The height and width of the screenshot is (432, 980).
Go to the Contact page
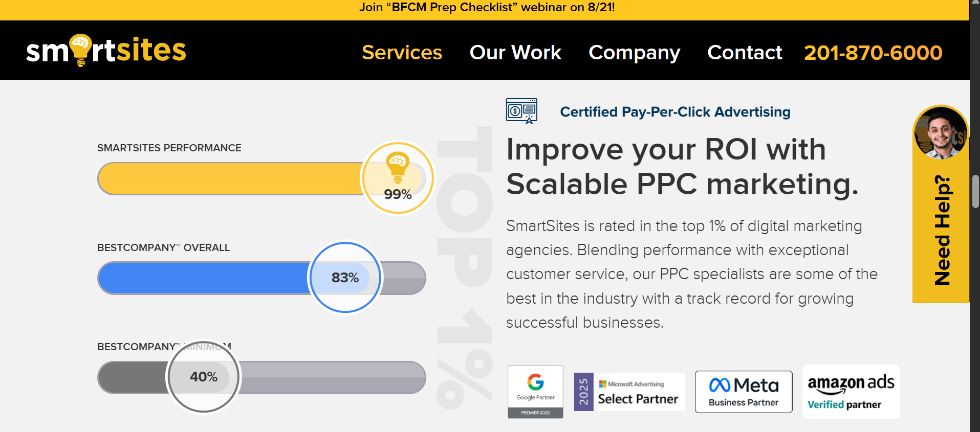(745, 53)
